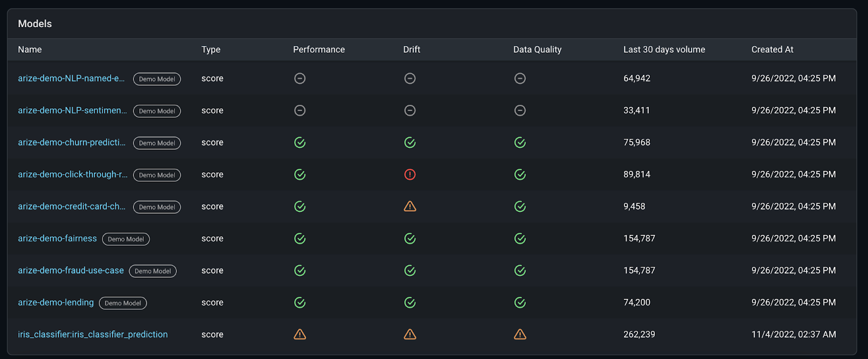The image size is (868, 359).
Task: Click the Data Quality icon for arize-demo-NLP-named-e…
Action: [x=520, y=79]
